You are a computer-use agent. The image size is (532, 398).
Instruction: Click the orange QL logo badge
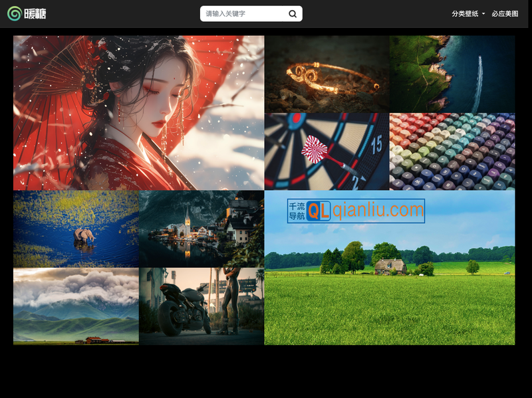click(319, 211)
